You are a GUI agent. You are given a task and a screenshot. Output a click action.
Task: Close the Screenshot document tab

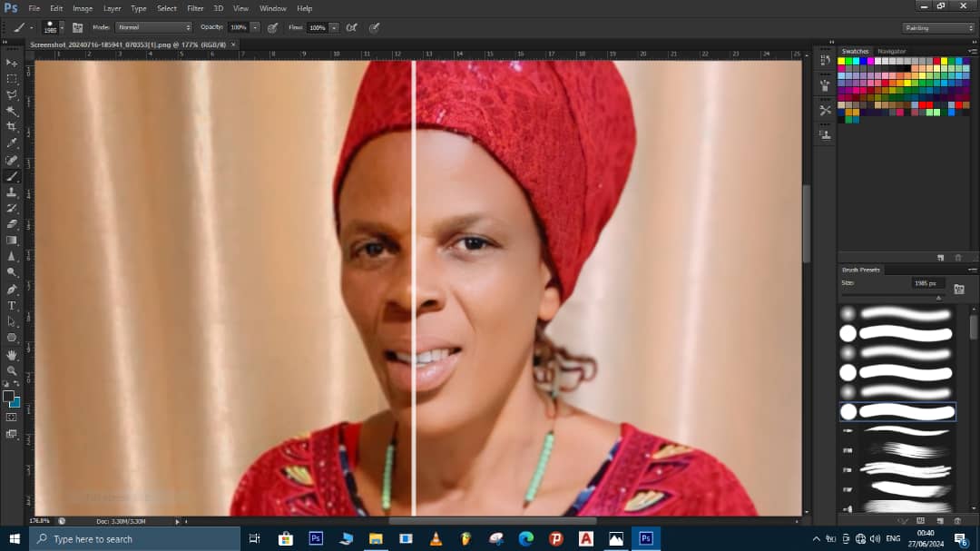[233, 44]
